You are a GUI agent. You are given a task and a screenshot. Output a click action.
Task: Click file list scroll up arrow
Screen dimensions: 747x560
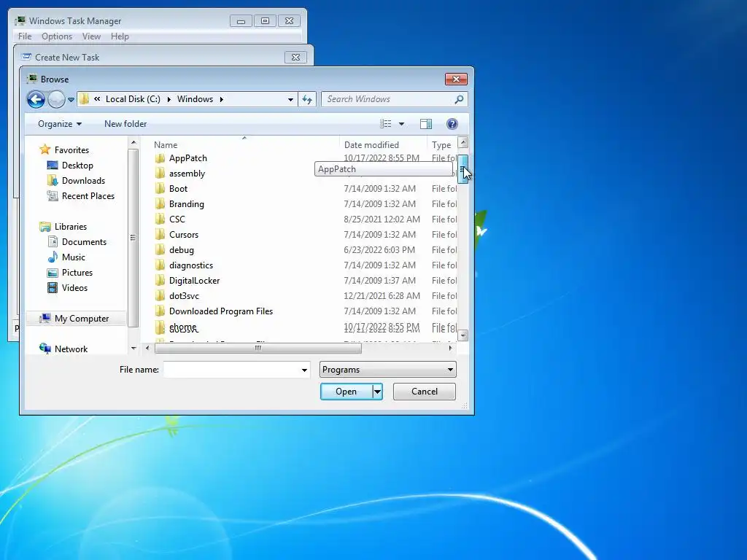tap(462, 142)
